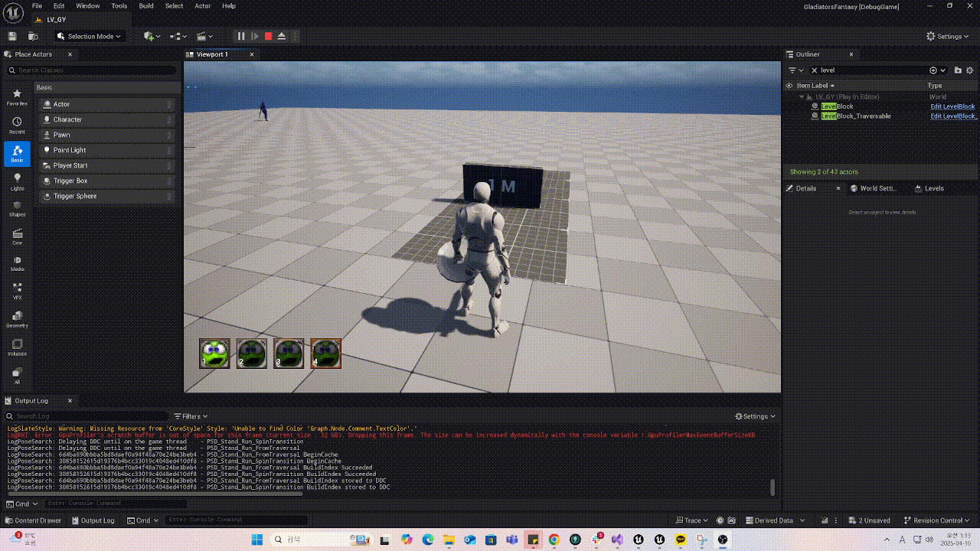Open the Content Drawer
980x551 pixels.
33,520
